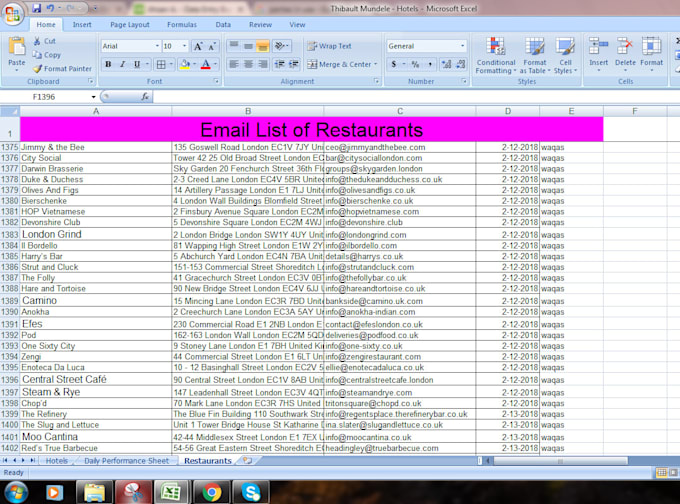The width and height of the screenshot is (680, 504).
Task: Enable Wrap Text
Action: 330,46
